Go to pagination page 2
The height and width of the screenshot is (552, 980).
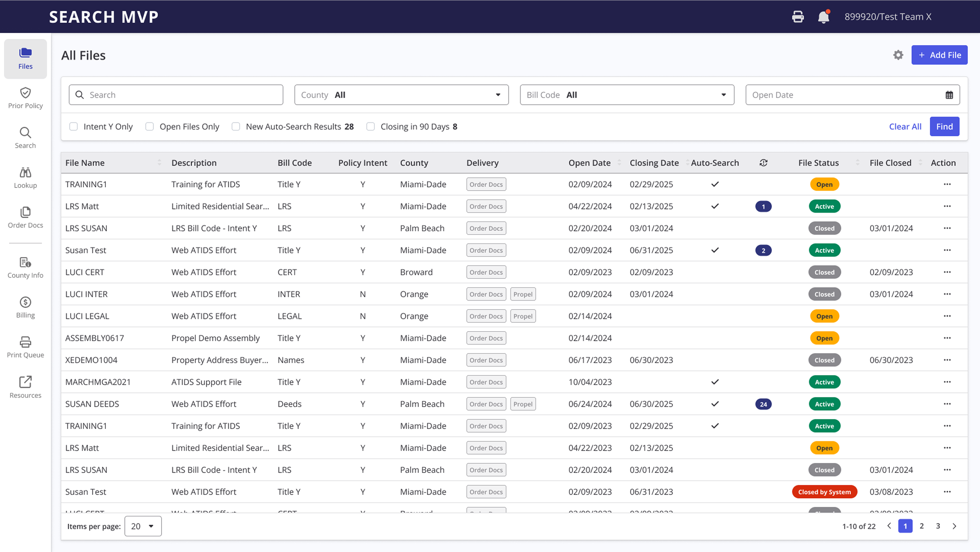[922, 526]
